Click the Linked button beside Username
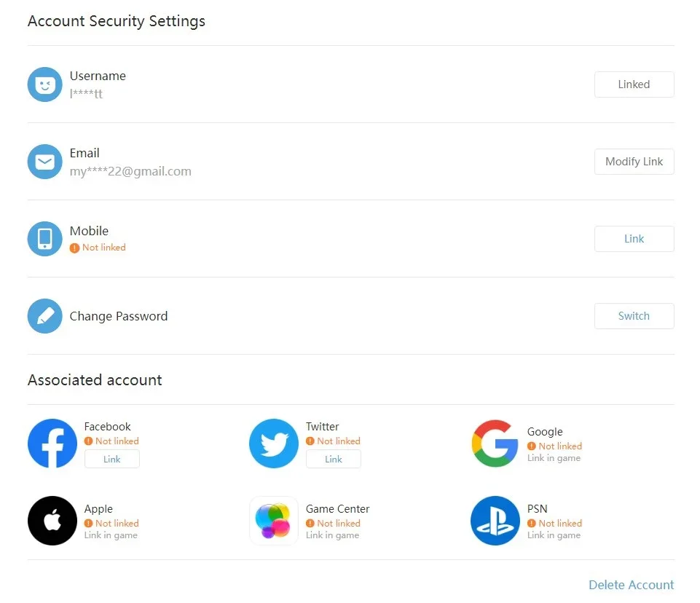The height and width of the screenshot is (603, 700). [634, 84]
